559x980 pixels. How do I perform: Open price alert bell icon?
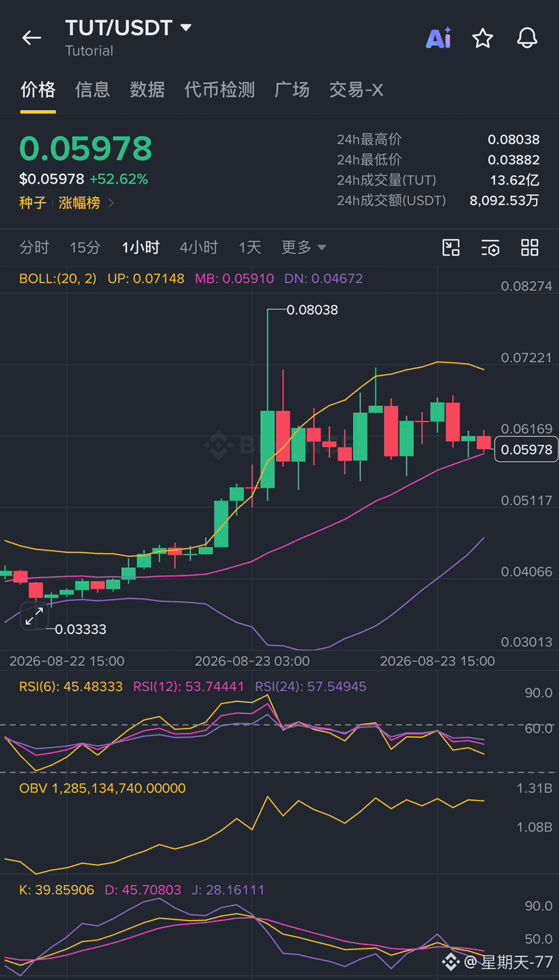click(x=527, y=38)
